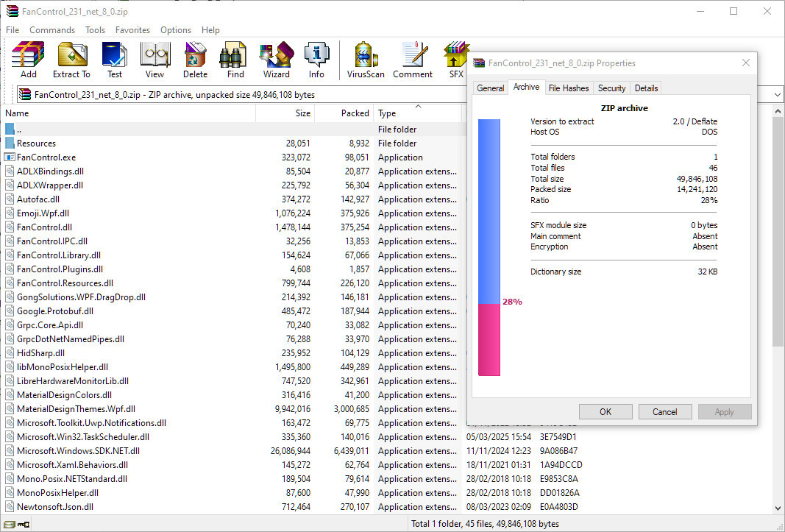Open the Tools menu
The width and height of the screenshot is (785, 532).
(95, 30)
